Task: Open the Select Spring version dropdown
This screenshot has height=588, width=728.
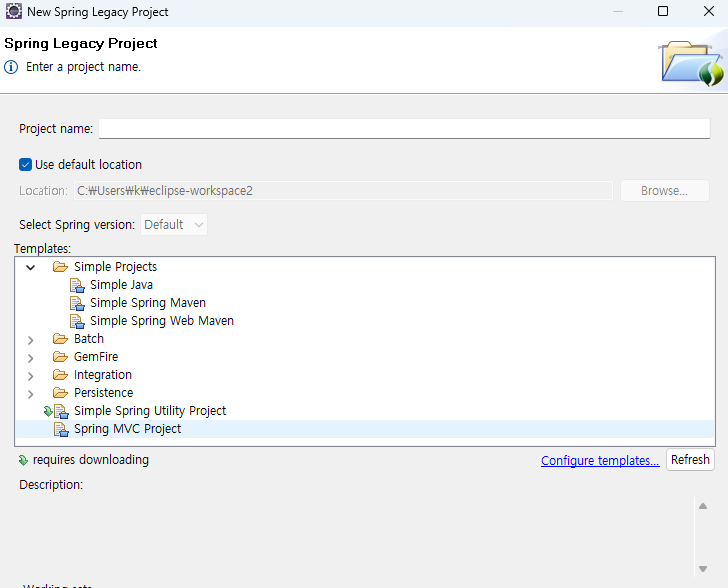Action: 174,225
